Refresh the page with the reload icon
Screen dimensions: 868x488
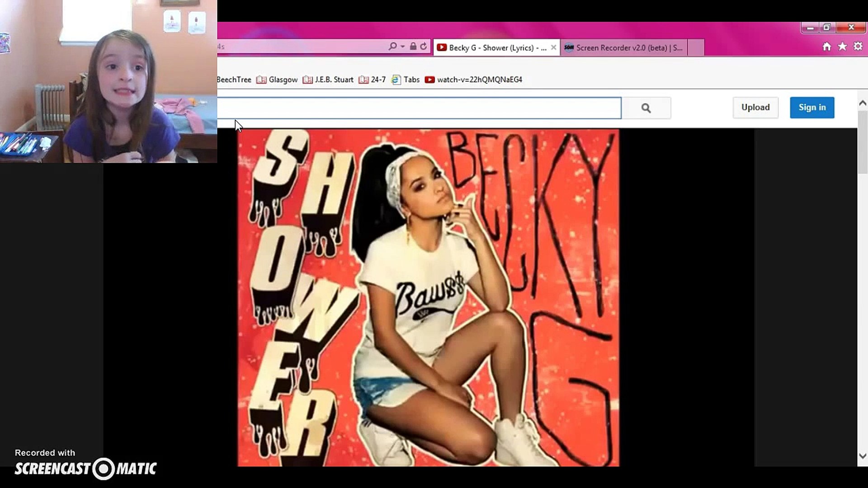click(x=424, y=47)
